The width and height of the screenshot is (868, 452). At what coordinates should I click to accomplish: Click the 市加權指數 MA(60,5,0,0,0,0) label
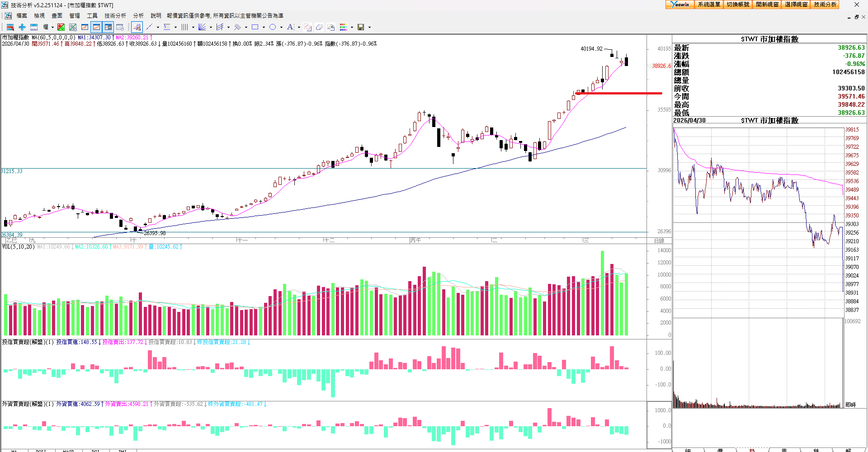click(x=39, y=38)
